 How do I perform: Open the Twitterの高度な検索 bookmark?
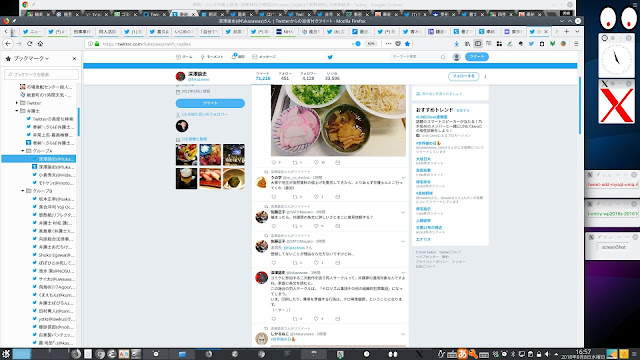click(50, 119)
